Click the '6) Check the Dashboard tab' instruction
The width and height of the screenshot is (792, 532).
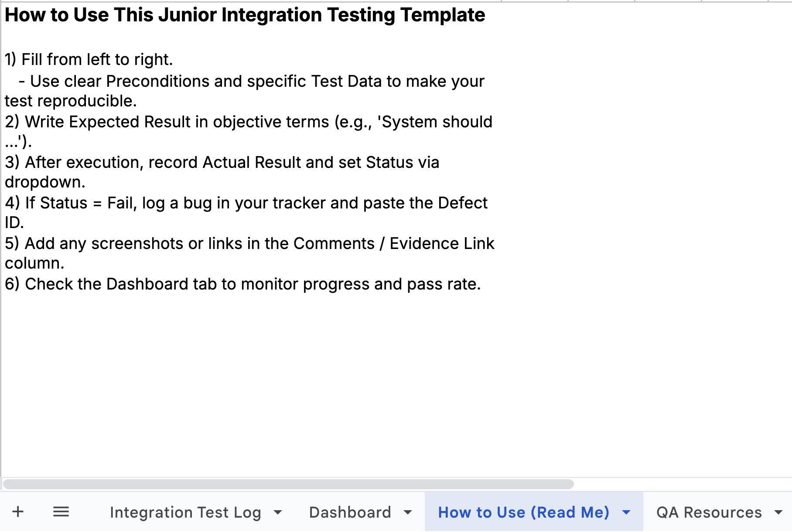(x=242, y=284)
